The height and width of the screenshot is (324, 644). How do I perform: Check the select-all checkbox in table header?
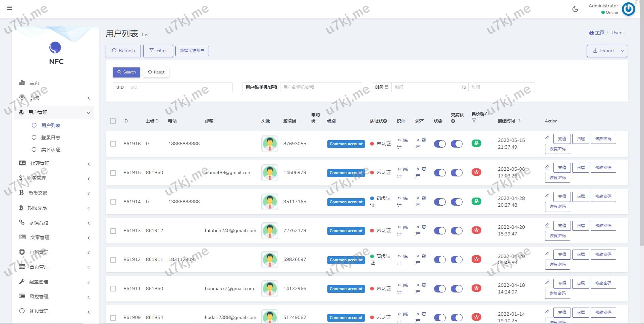pos(113,121)
